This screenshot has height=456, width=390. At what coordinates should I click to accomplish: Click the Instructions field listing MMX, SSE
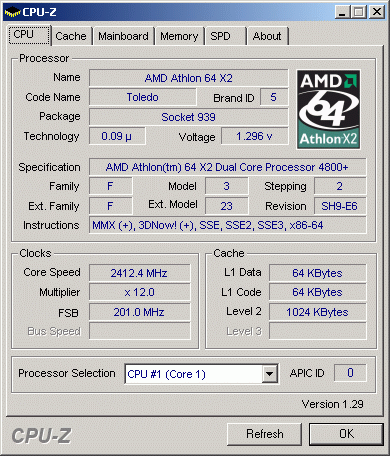pyautogui.click(x=227, y=225)
